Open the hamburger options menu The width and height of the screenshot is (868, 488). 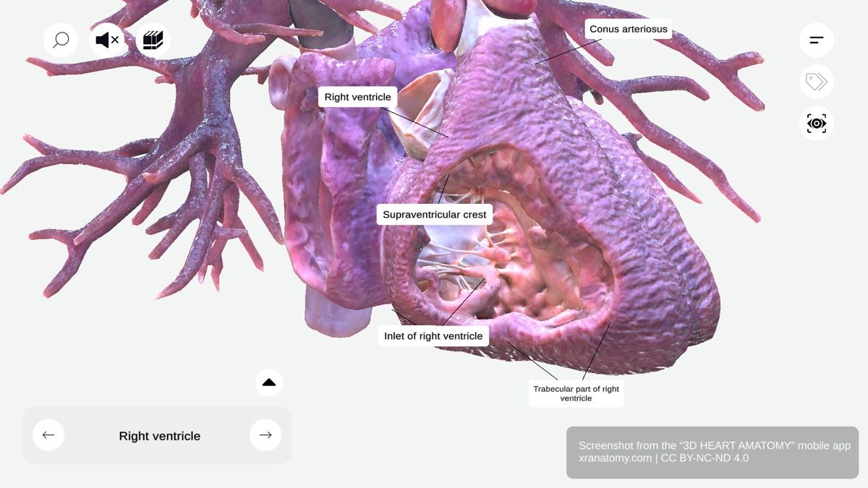816,40
